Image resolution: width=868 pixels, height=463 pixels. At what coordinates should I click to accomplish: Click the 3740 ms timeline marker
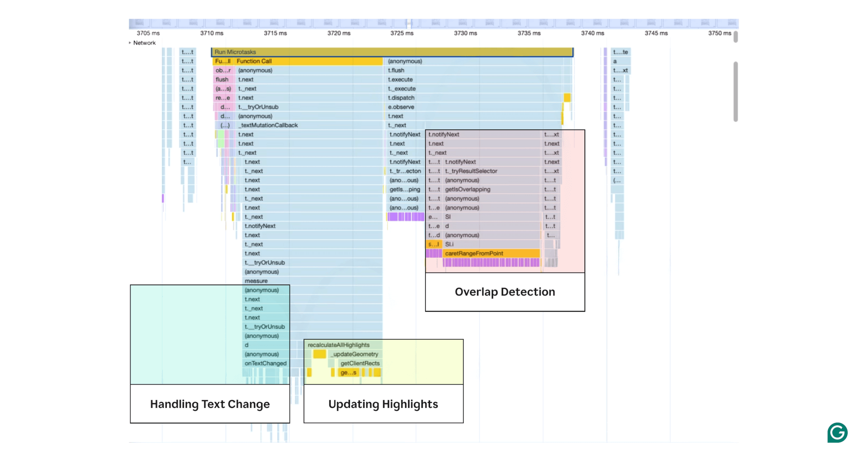coord(592,33)
